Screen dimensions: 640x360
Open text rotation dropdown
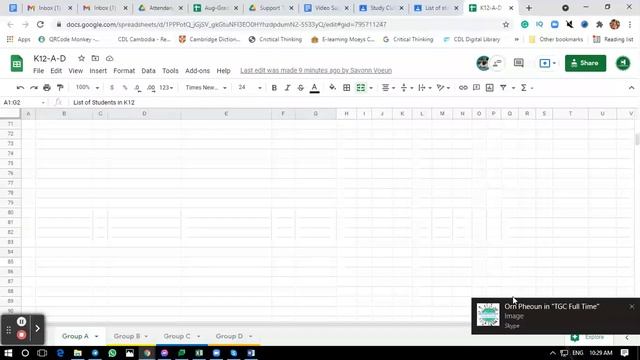443,88
